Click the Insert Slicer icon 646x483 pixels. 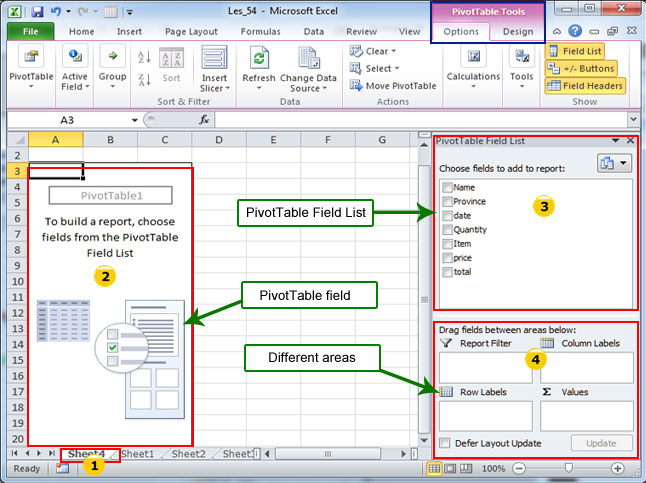(x=213, y=58)
